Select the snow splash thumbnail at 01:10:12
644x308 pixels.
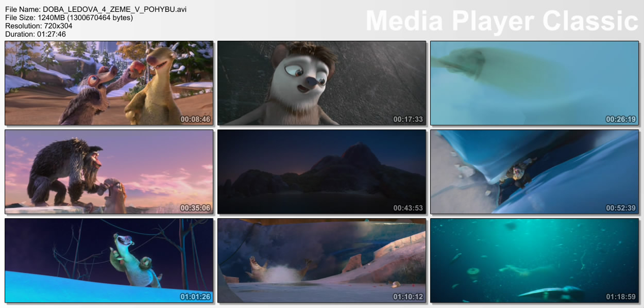pos(321,260)
